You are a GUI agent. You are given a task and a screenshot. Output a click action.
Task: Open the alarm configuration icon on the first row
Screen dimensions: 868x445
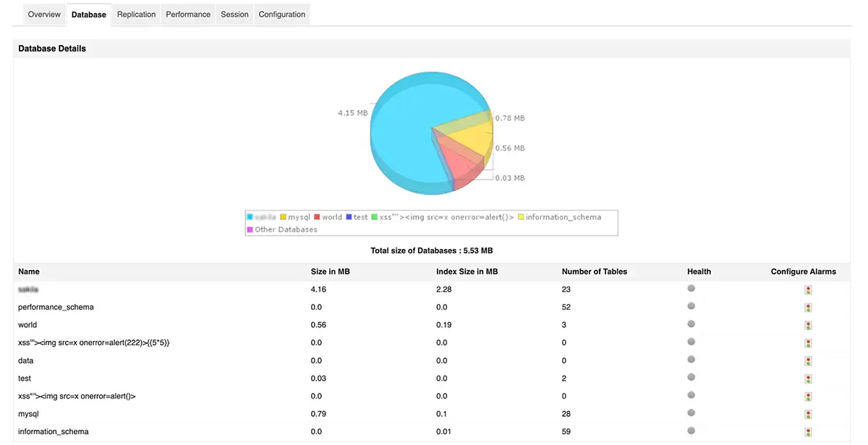point(808,289)
